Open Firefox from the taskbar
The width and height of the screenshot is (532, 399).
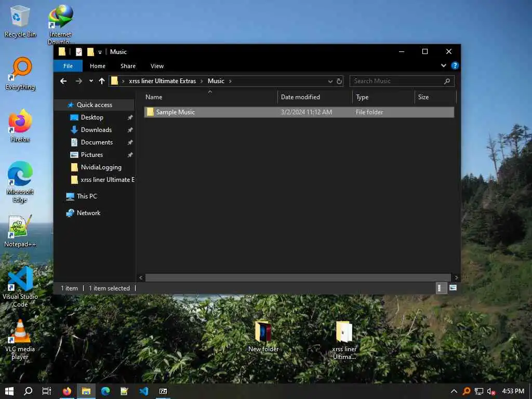click(67, 391)
